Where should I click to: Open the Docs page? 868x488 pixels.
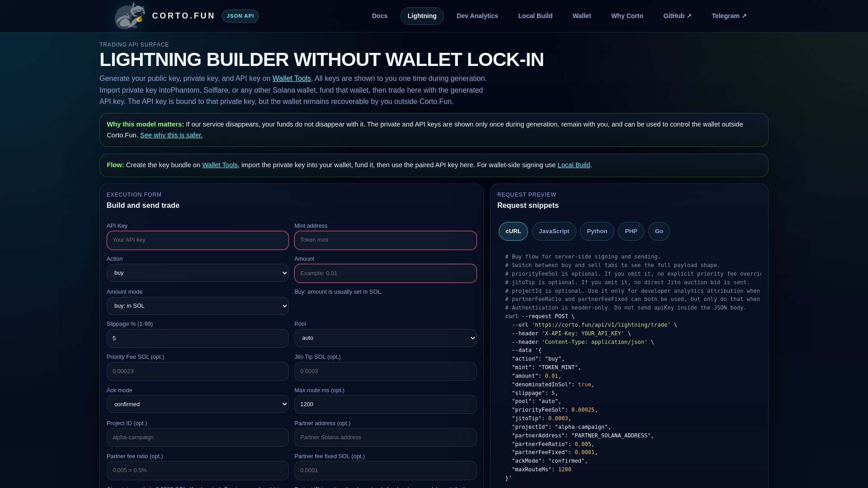(380, 16)
